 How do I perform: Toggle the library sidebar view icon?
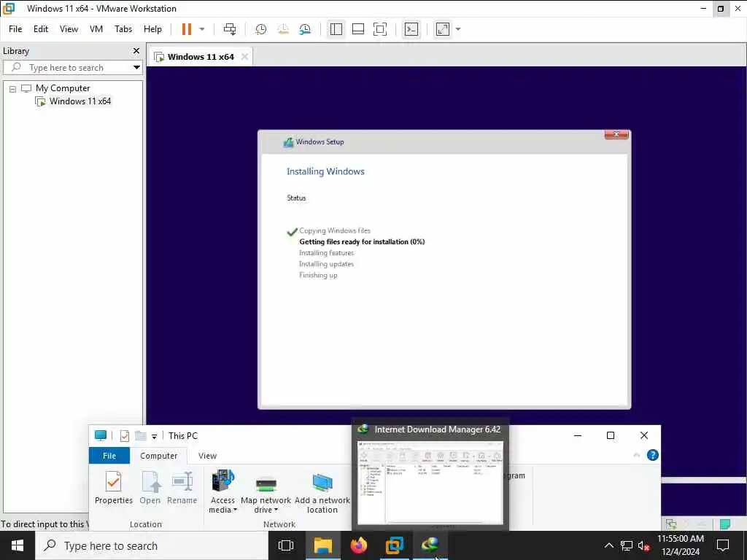336,29
